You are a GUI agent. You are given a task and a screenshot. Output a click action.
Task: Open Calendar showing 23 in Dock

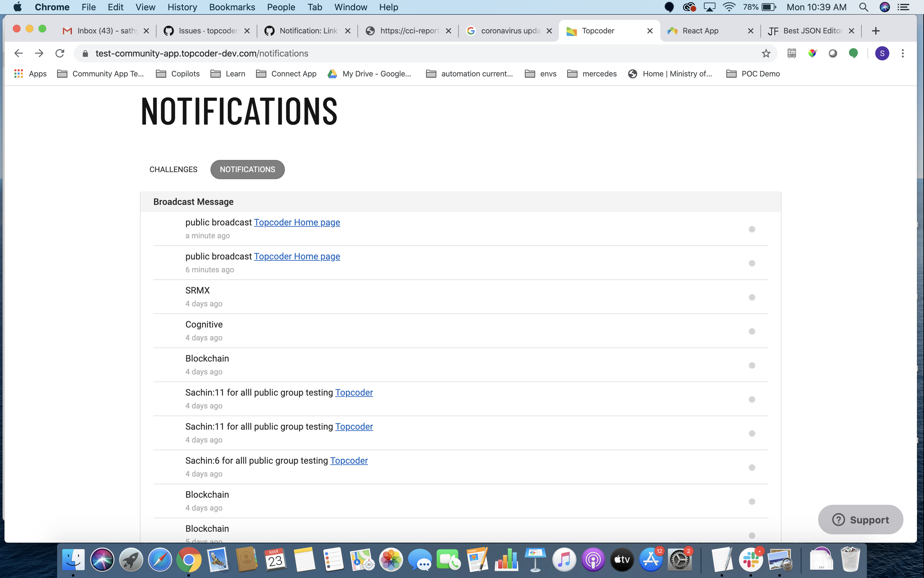point(275,560)
